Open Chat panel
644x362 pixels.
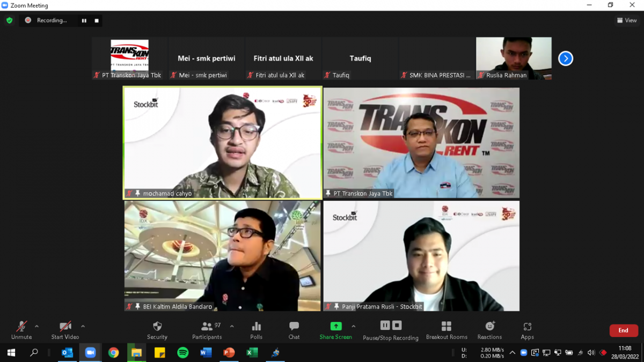coord(294,330)
